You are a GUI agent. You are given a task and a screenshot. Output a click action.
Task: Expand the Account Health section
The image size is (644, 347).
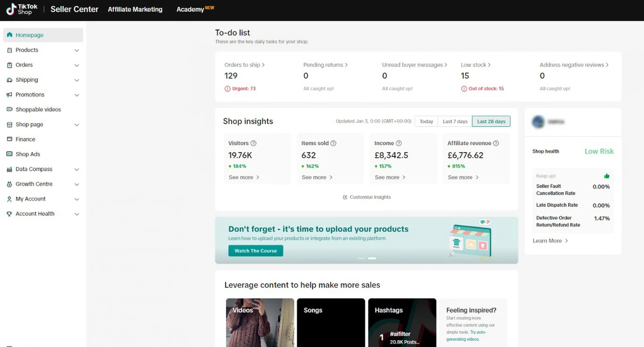[76, 214]
